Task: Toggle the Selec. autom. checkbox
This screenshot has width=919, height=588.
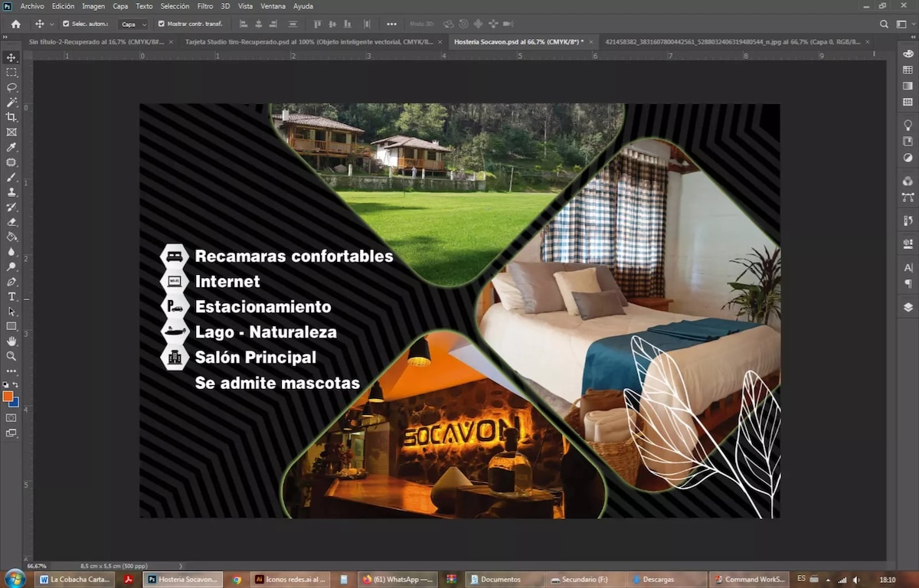Action: pyautogui.click(x=65, y=24)
